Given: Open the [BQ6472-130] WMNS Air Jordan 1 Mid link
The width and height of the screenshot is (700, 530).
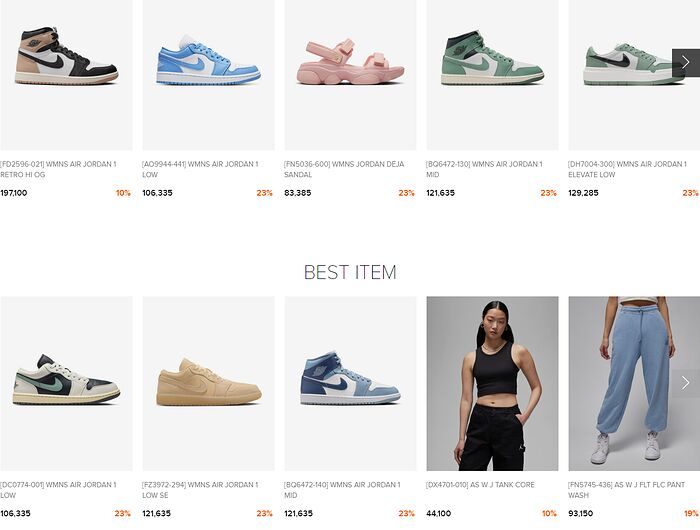Looking at the screenshot, I should pos(484,169).
